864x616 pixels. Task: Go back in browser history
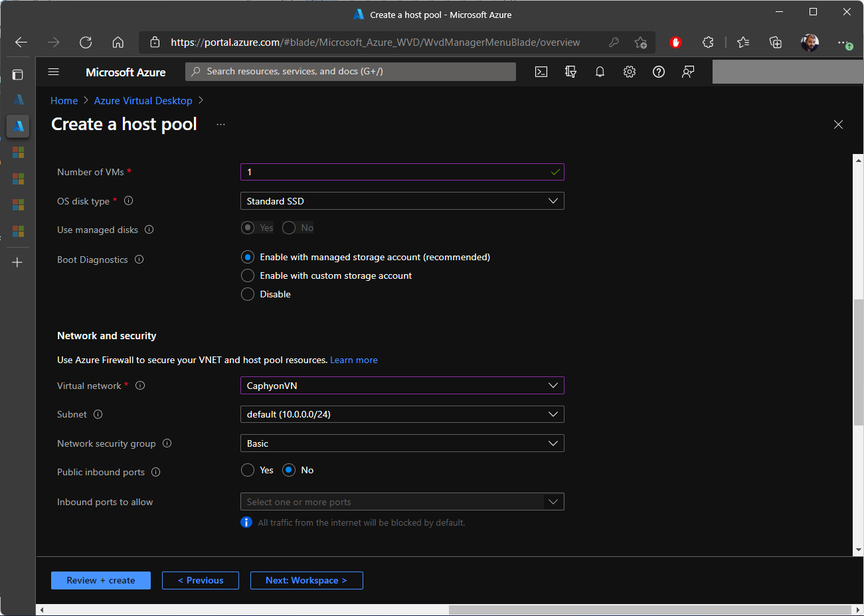[21, 42]
